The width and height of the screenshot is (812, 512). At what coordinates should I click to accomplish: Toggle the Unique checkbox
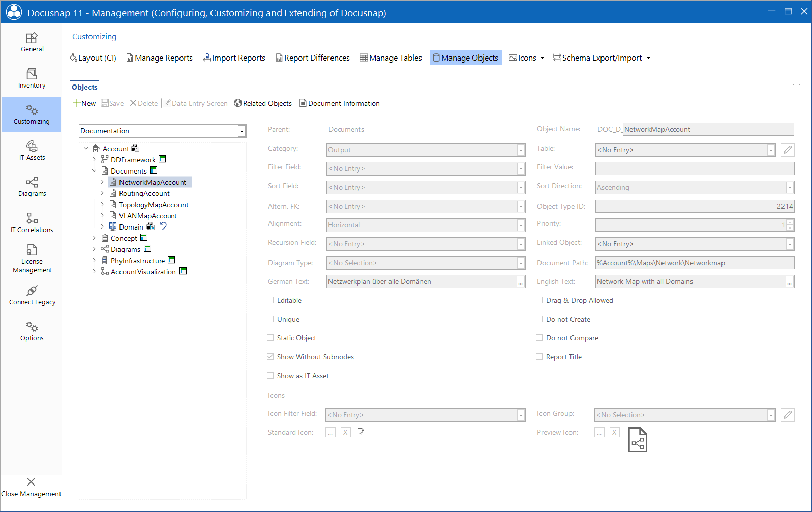pyautogui.click(x=270, y=319)
